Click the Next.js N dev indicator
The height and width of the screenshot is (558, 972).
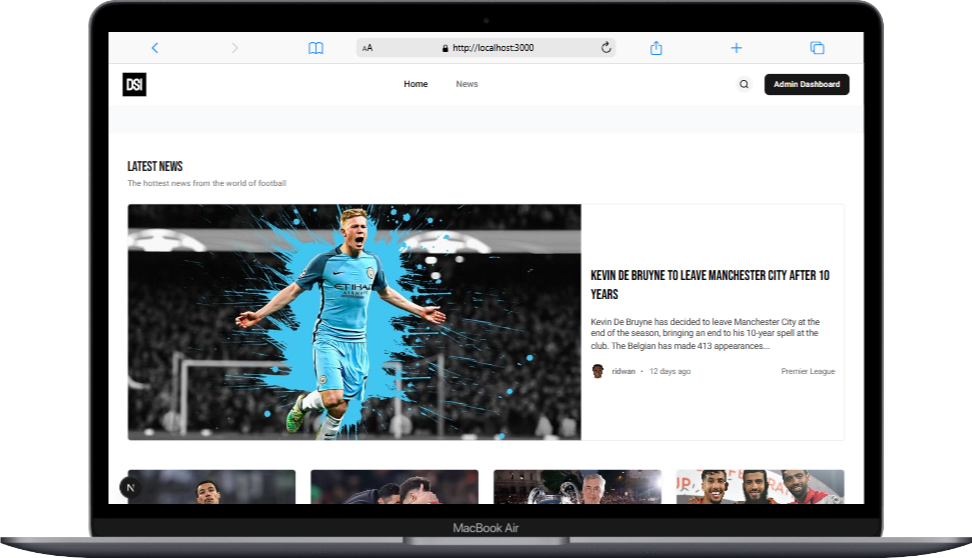(x=130, y=488)
